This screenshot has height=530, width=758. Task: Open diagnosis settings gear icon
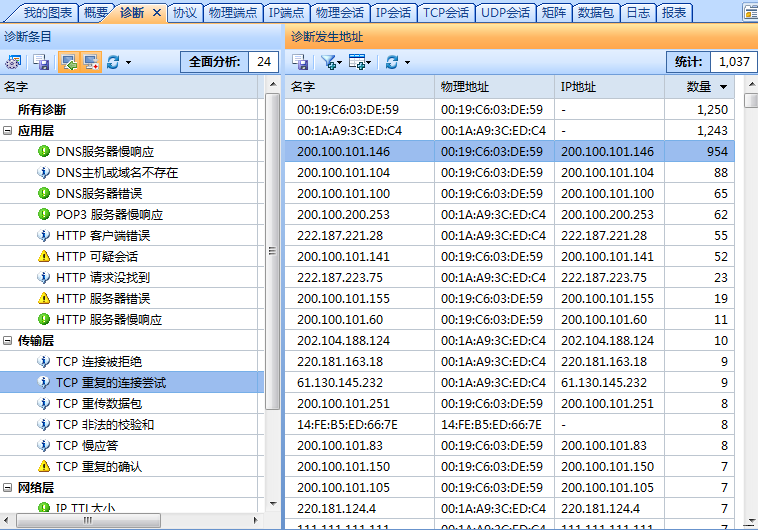point(14,62)
